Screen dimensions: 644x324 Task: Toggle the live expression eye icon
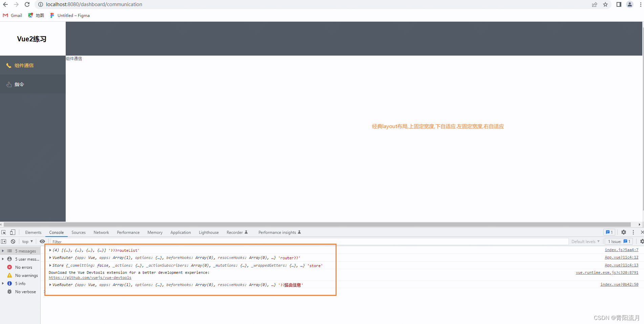point(42,241)
